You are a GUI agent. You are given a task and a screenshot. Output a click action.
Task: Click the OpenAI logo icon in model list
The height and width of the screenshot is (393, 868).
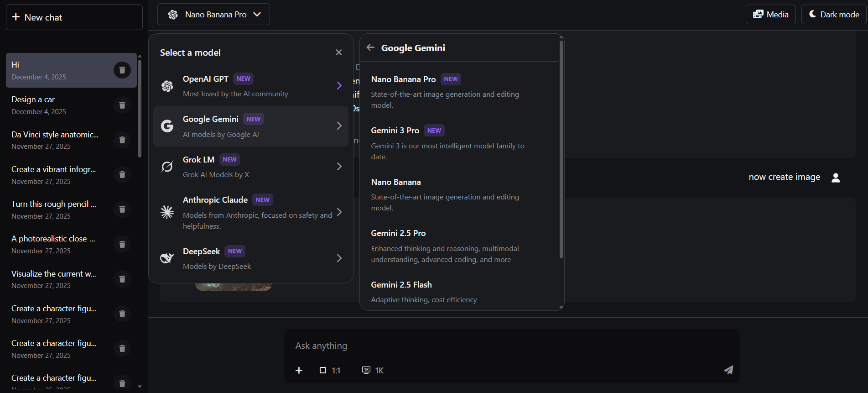click(x=167, y=86)
